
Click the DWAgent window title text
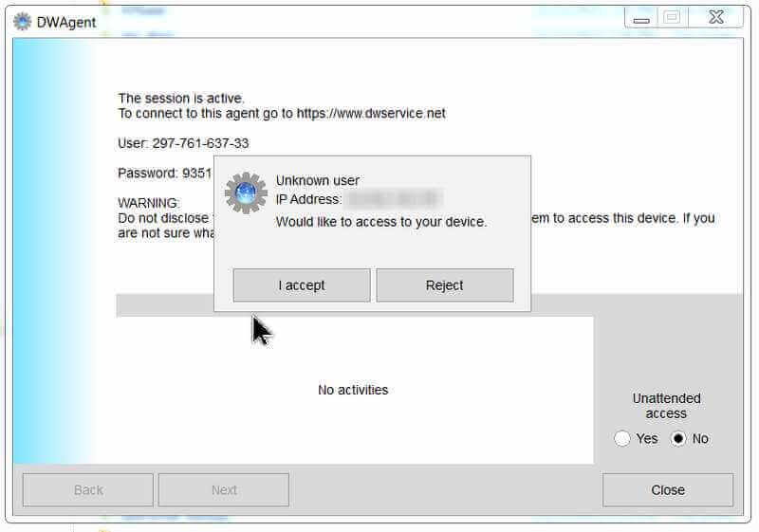point(66,22)
